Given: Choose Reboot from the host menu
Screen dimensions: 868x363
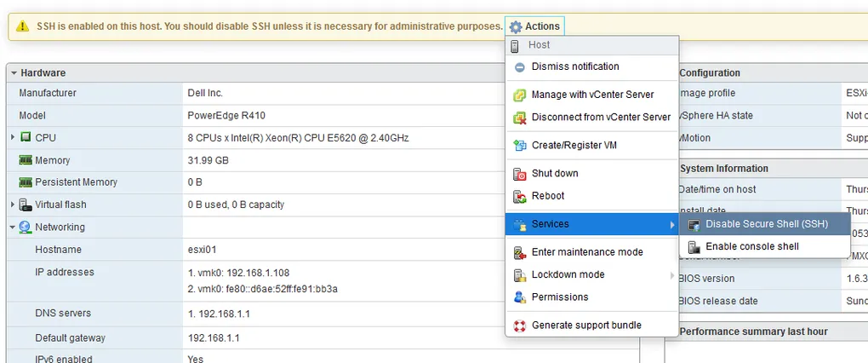Looking at the screenshot, I should (x=591, y=196).
